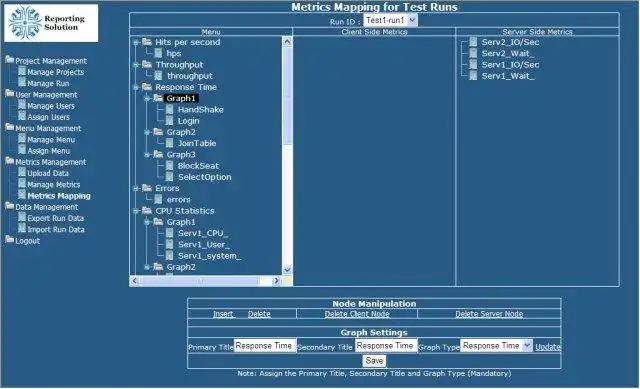Screen dimensions: 640x389
Task: Open the Graph Type dropdown
Action: (x=527, y=346)
